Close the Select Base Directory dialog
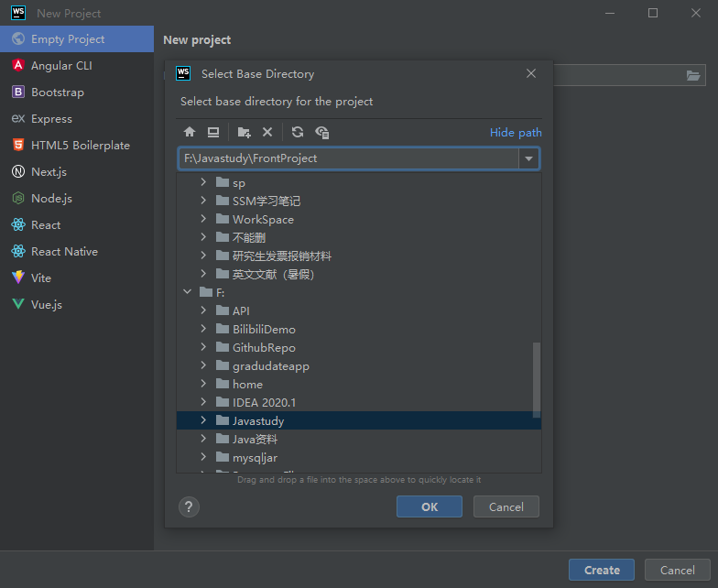The image size is (718, 588). [531, 73]
